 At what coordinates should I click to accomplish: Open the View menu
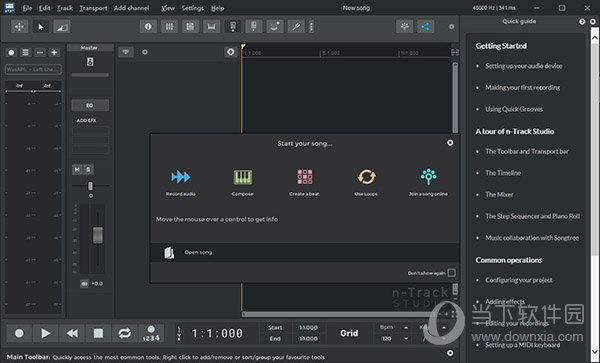tap(168, 8)
